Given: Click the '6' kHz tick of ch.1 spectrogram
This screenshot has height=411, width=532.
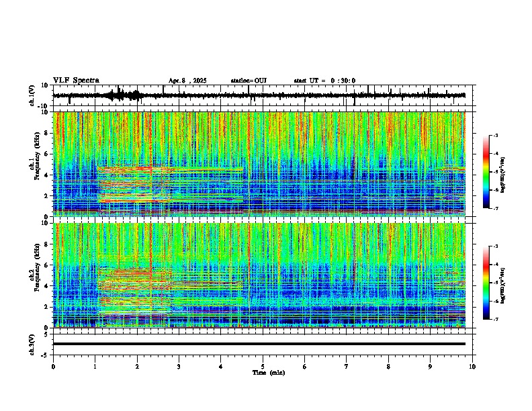Looking at the screenshot, I should pos(47,154).
